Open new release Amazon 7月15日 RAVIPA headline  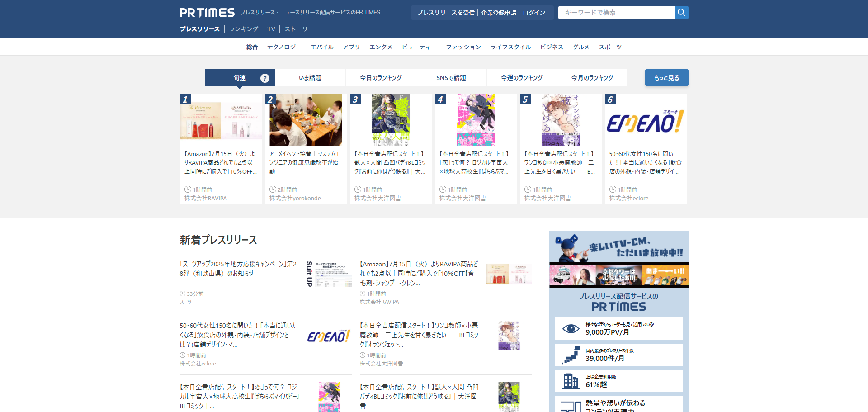[x=419, y=273]
